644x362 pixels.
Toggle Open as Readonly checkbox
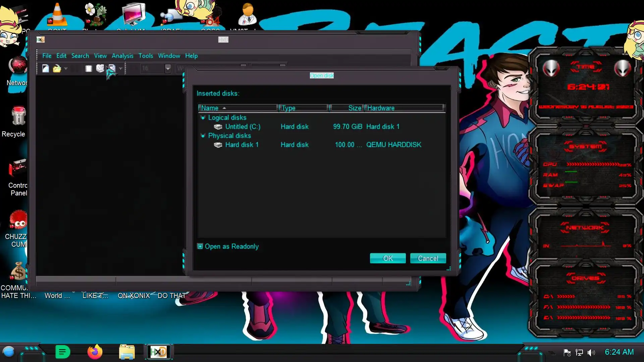(x=200, y=246)
